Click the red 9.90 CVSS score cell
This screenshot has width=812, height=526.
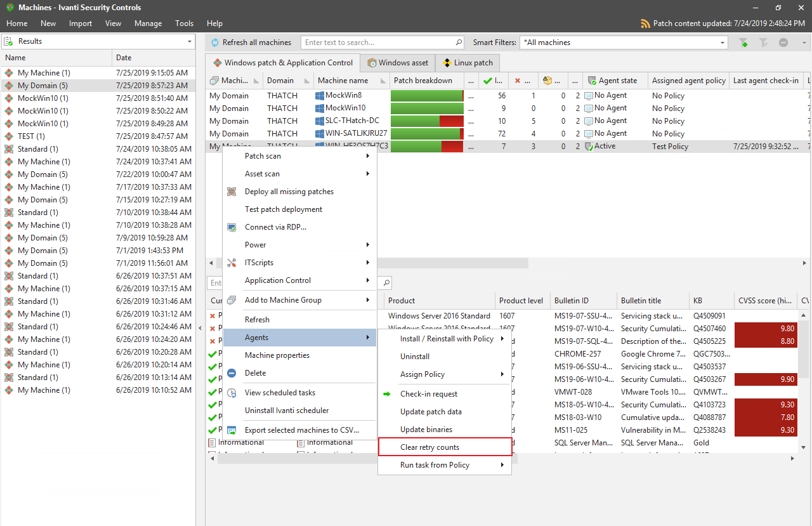766,379
